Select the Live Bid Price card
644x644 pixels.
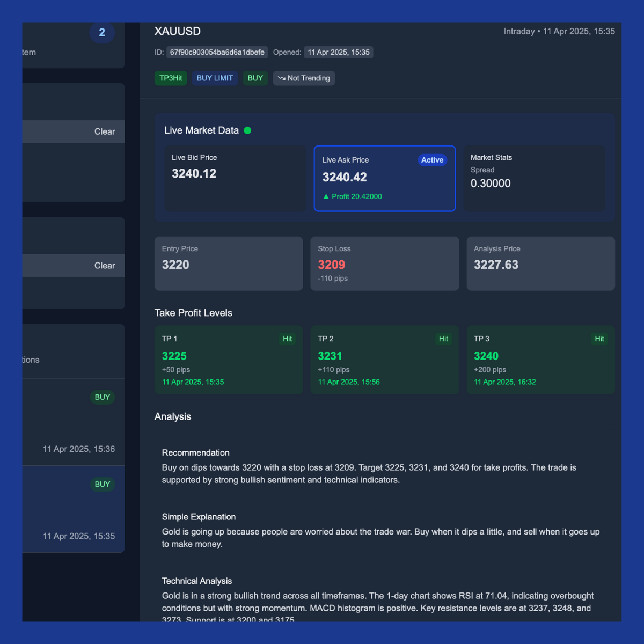(x=235, y=178)
